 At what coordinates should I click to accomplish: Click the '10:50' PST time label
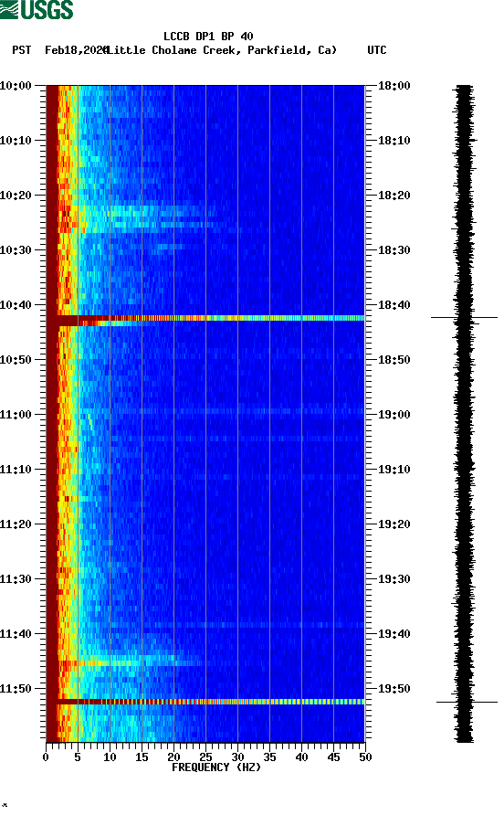[16, 360]
